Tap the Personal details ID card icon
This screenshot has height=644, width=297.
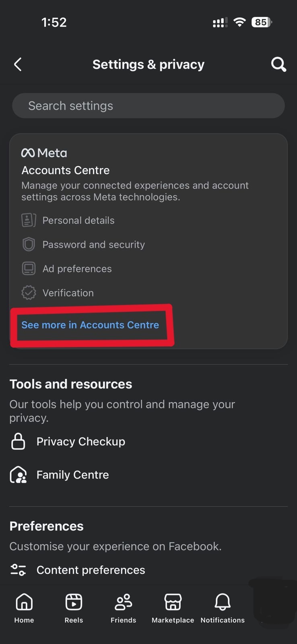[x=29, y=220]
